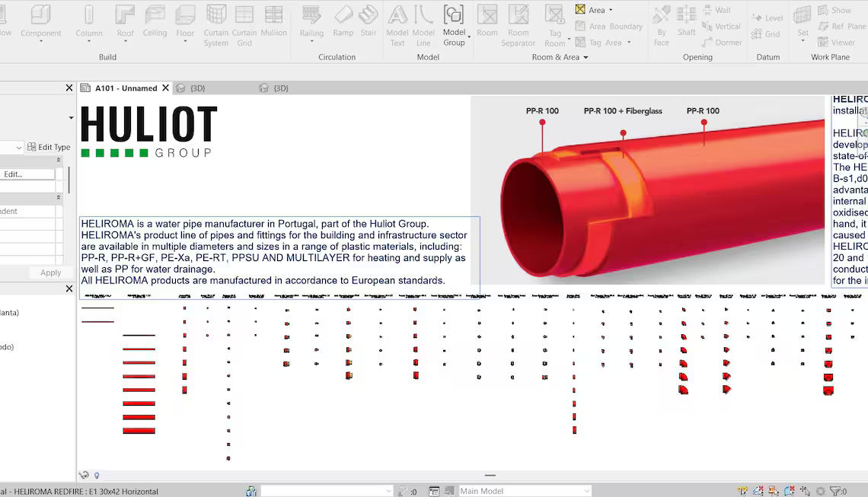Viewport: 868px width, 497px height.
Task: Click the Apply button
Action: (50, 272)
